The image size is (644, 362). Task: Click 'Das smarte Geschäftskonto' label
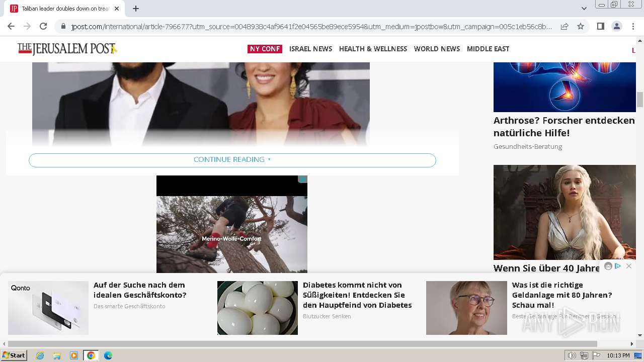129,306
